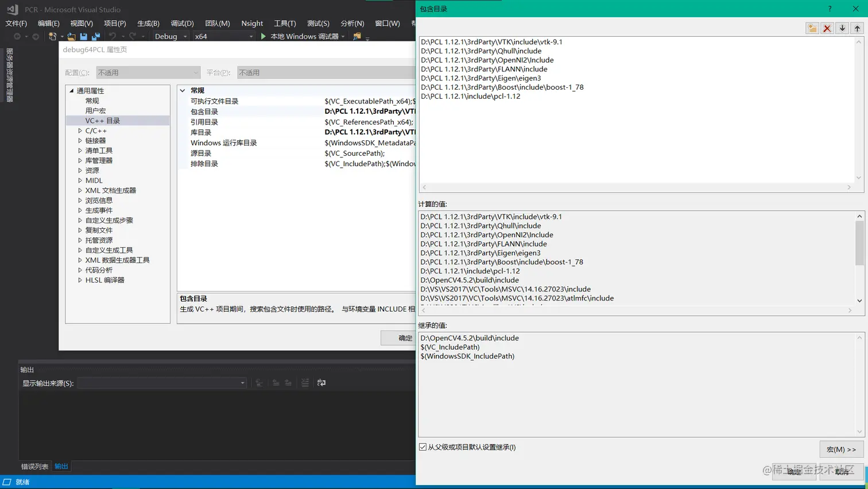Open the 生成(B) menu
This screenshot has height=489, width=868.
[148, 23]
